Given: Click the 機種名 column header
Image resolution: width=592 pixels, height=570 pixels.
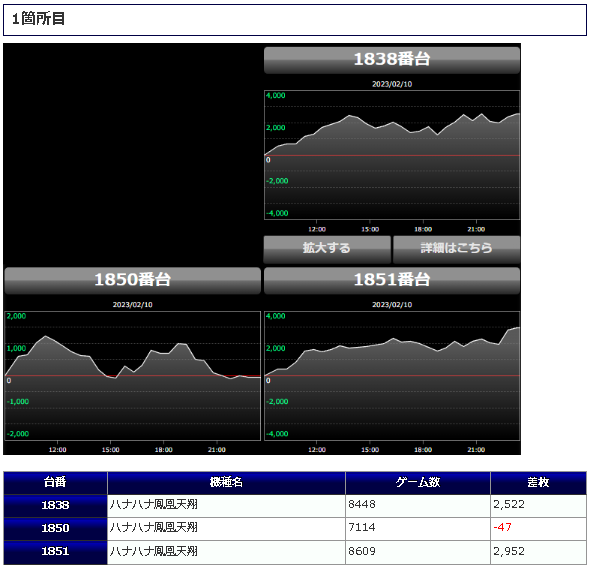Looking at the screenshot, I should pyautogui.click(x=226, y=483).
